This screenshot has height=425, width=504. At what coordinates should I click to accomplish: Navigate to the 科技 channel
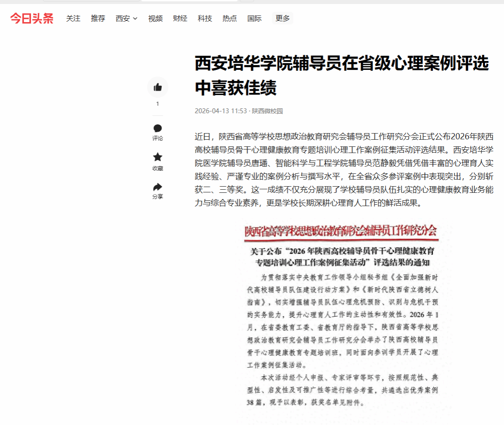[205, 18]
